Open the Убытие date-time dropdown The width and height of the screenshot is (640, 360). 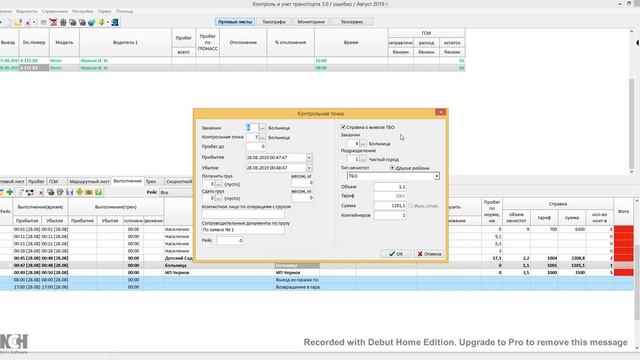tap(309, 168)
